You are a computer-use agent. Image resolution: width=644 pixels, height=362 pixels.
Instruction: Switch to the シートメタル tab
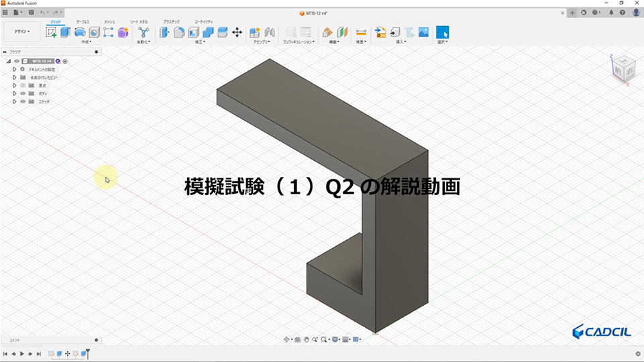(x=140, y=21)
